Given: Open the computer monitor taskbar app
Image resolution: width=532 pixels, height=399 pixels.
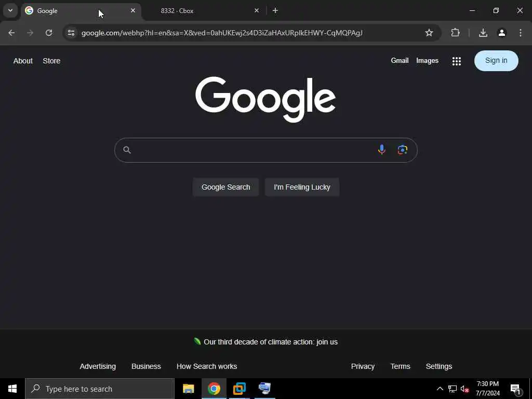Looking at the screenshot, I should pyautogui.click(x=264, y=389).
